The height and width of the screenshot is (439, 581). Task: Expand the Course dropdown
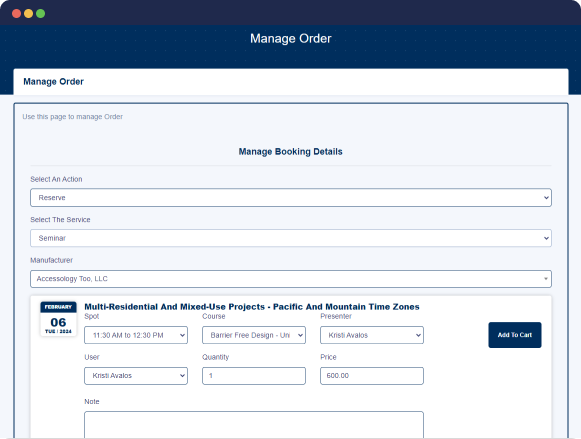pyautogui.click(x=254, y=335)
